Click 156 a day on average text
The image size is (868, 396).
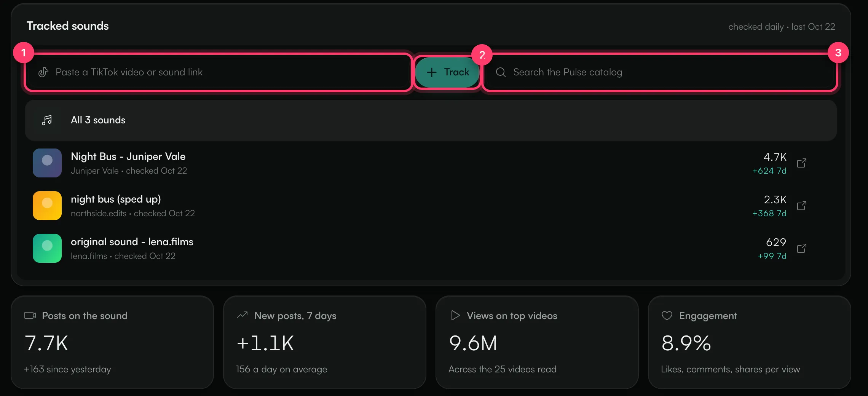pos(282,369)
